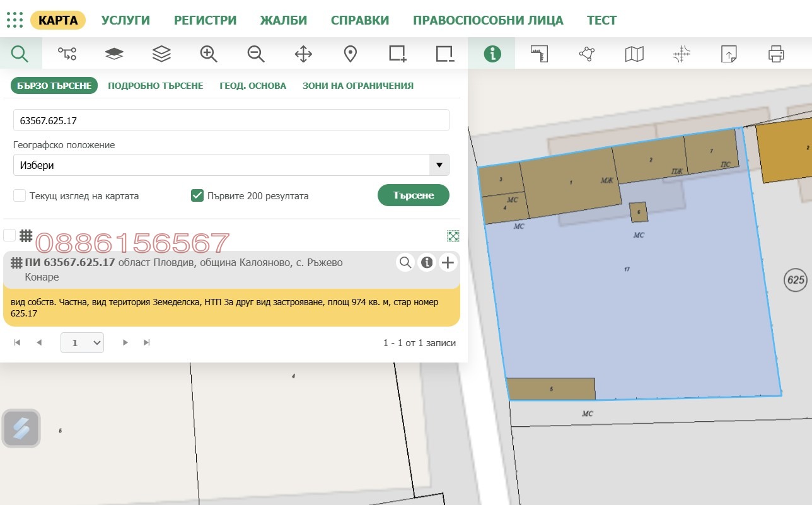Click the zoom out magnifier icon
Viewport: 812px width, 505px height.
point(256,54)
